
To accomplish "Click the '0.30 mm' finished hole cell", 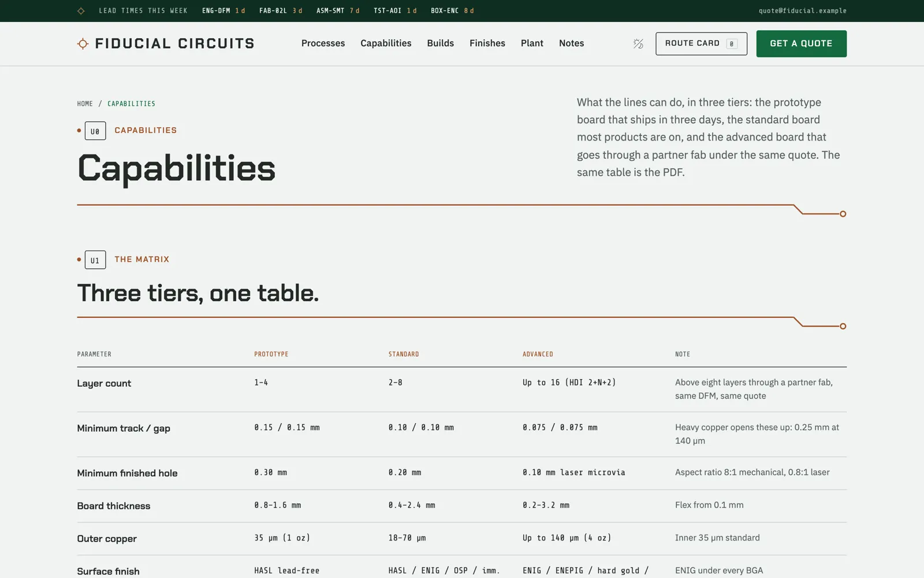I will [270, 473].
